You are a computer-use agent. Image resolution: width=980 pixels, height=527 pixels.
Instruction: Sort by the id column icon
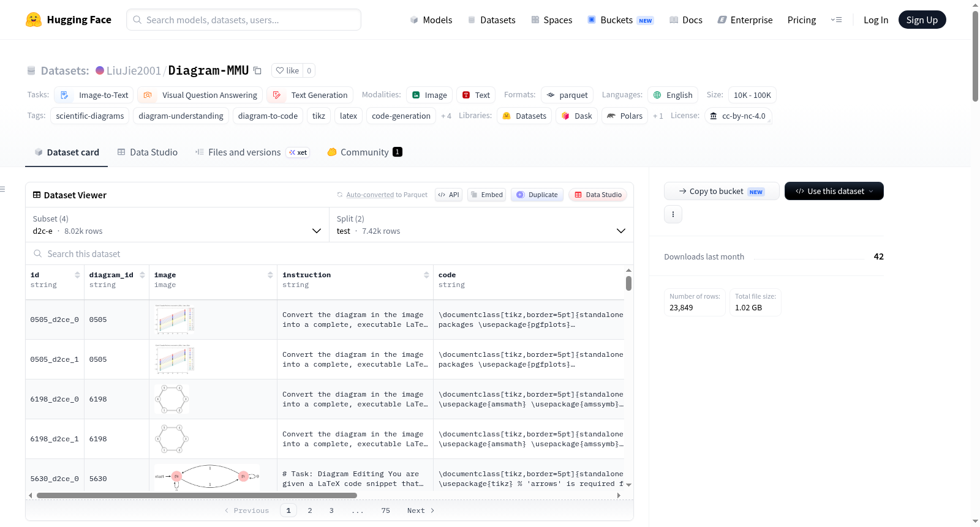pos(77,275)
